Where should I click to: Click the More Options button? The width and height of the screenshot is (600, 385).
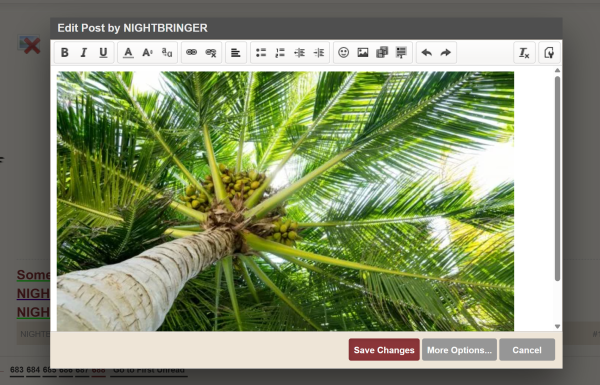coord(460,350)
